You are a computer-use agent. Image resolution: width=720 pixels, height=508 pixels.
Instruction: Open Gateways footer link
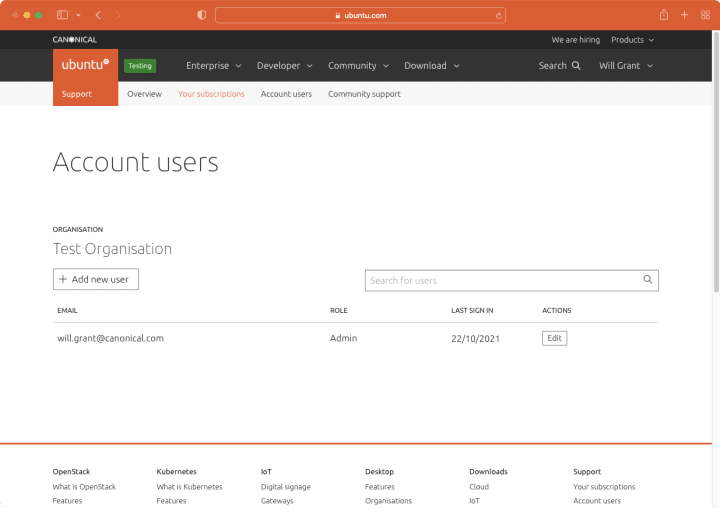[x=277, y=501]
